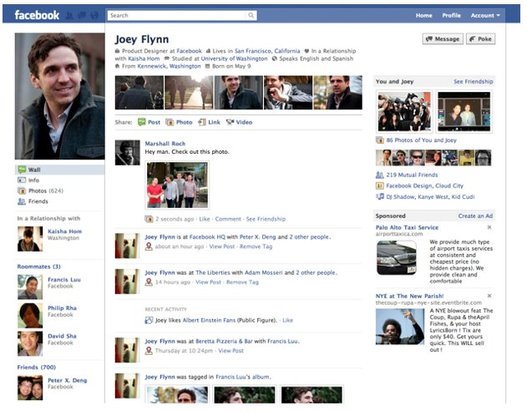Open Joey Flynn's large profile picture
The image size is (527, 411).
(60, 96)
